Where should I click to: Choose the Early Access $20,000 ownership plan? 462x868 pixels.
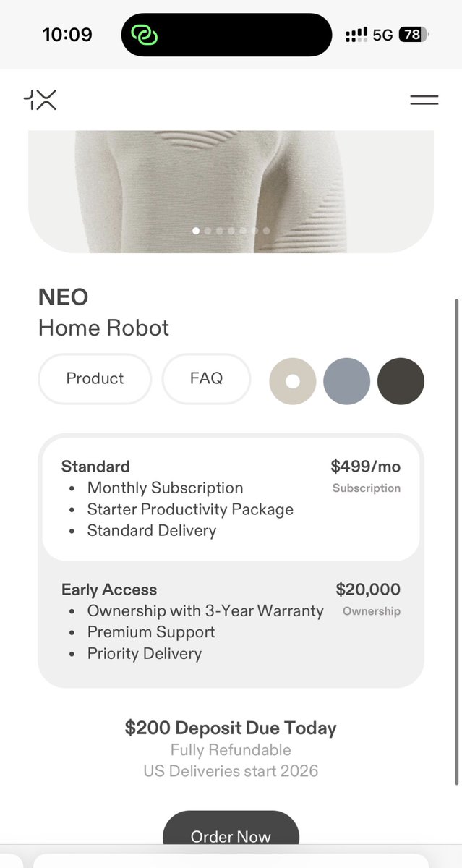tap(231, 622)
